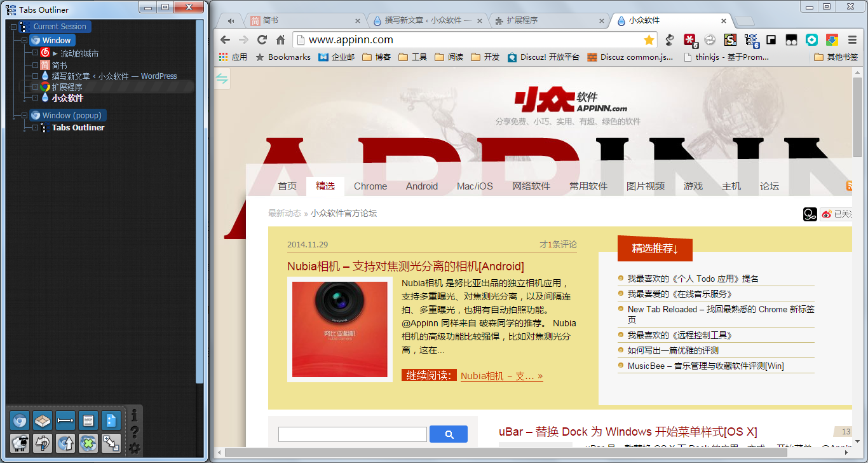Collapse the Window (popup) node

pyautogui.click(x=24, y=115)
